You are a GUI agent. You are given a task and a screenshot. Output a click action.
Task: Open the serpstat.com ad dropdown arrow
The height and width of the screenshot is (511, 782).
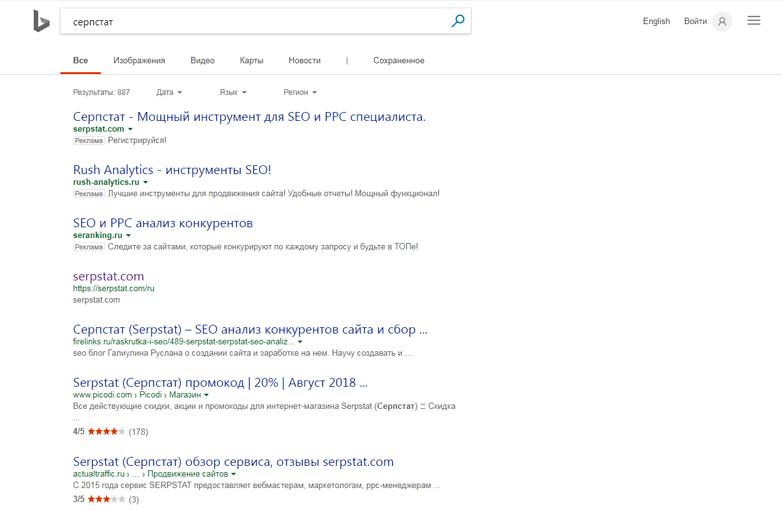click(x=131, y=129)
